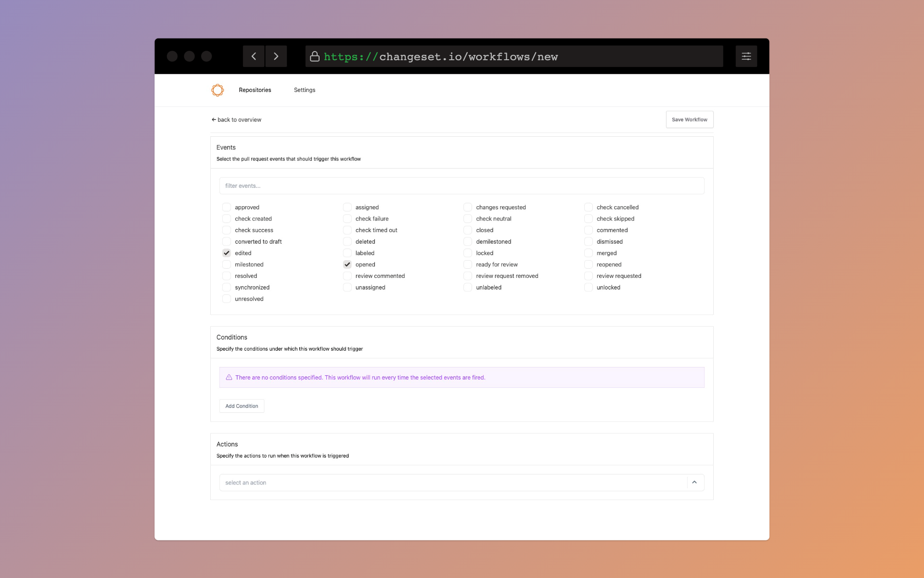This screenshot has width=924, height=578.
Task: Expand the 'select an action' dropdown
Action: [694, 482]
